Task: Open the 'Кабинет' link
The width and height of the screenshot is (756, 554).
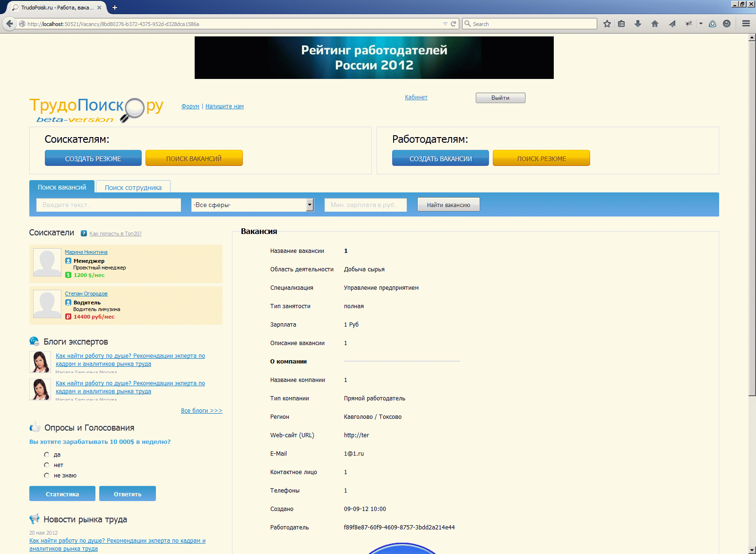Action: 416,97
